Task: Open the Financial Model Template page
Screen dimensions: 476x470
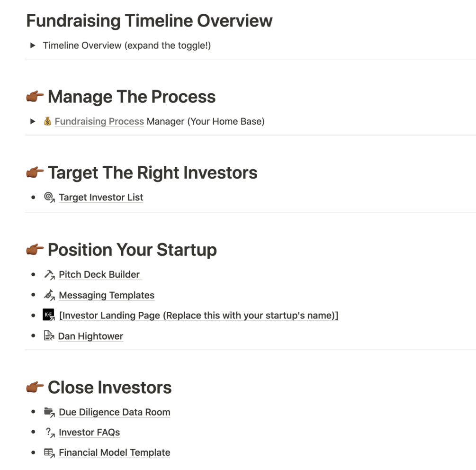Action: point(114,453)
